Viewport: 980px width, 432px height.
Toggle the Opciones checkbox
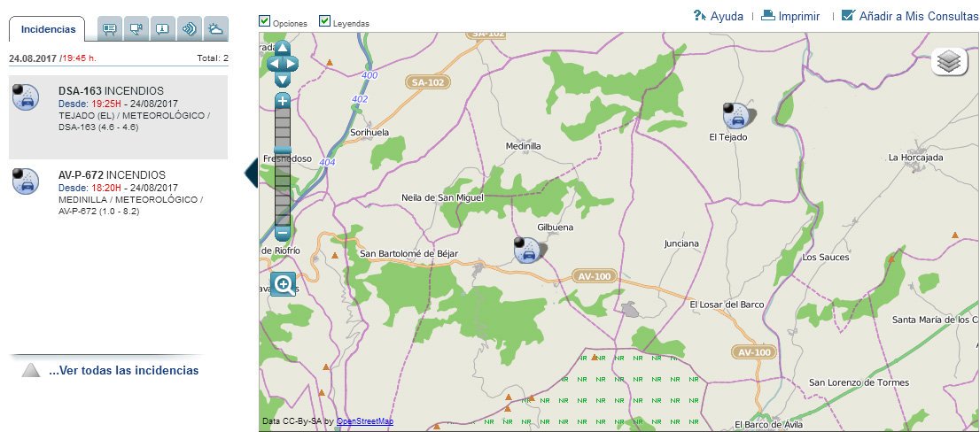click(x=264, y=21)
